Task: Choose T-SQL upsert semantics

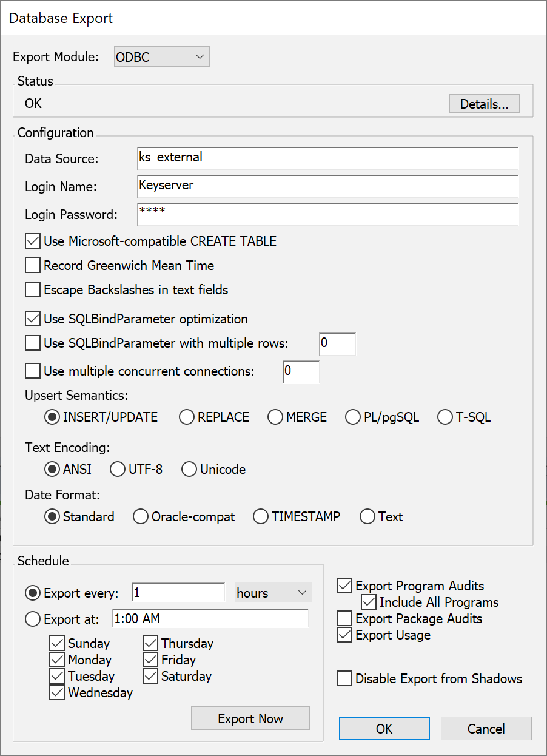Action: point(445,417)
